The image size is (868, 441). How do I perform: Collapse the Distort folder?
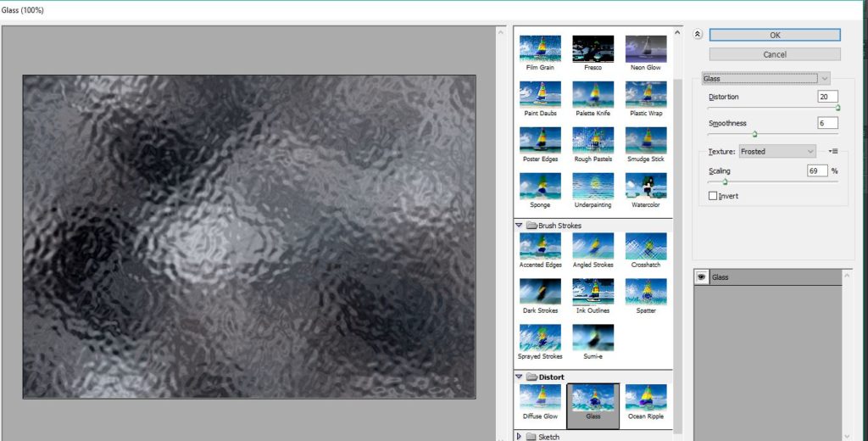(519, 377)
